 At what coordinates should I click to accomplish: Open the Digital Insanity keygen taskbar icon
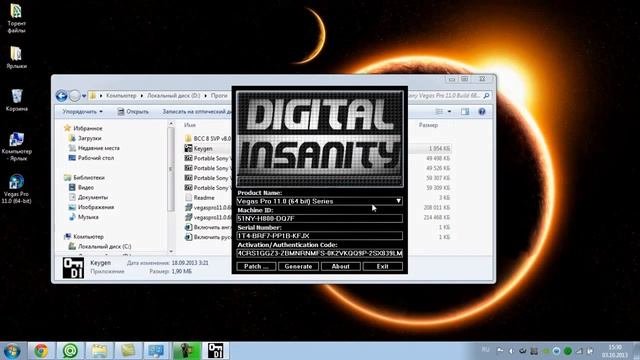(216, 351)
